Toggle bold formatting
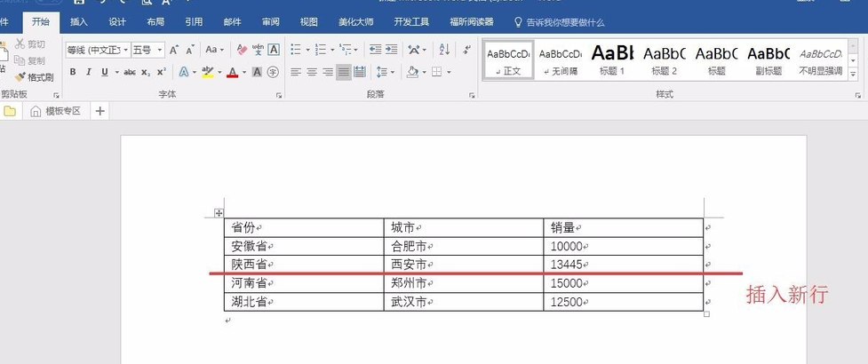Viewport: 868px width, 364px height. tap(73, 72)
